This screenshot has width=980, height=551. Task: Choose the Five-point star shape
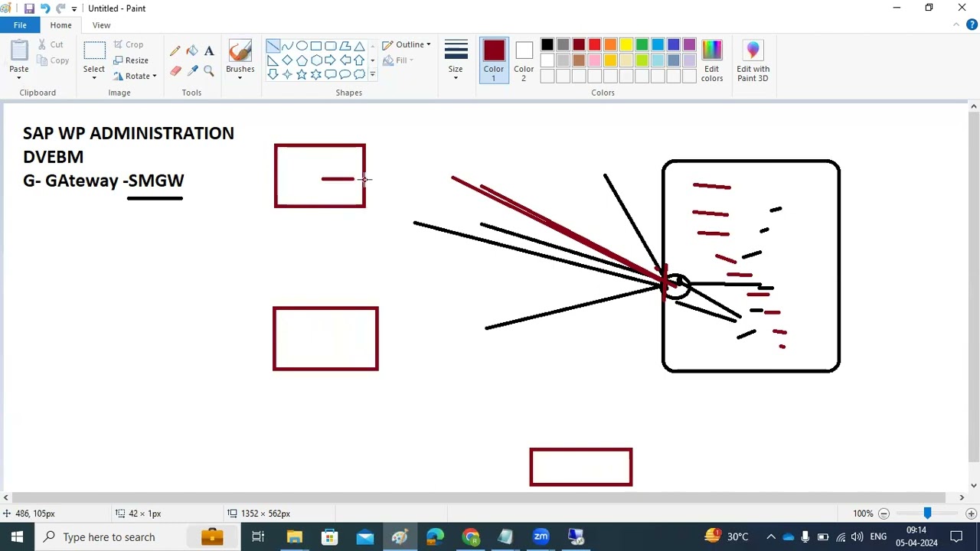click(302, 74)
